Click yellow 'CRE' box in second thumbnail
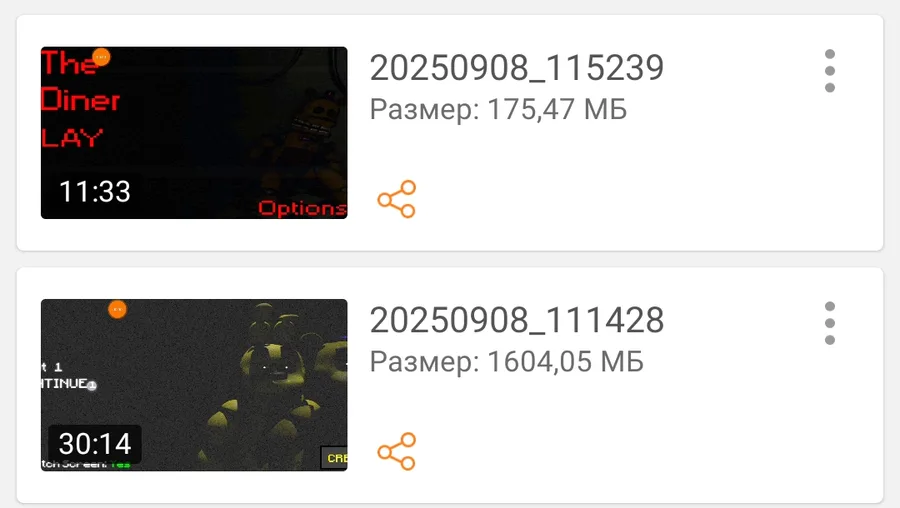 (334, 458)
